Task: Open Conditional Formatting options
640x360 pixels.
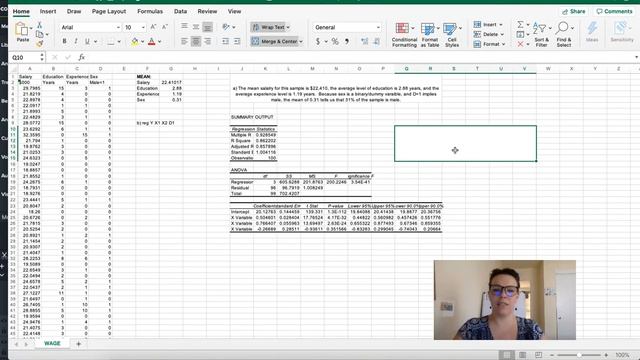Action: 404,35
